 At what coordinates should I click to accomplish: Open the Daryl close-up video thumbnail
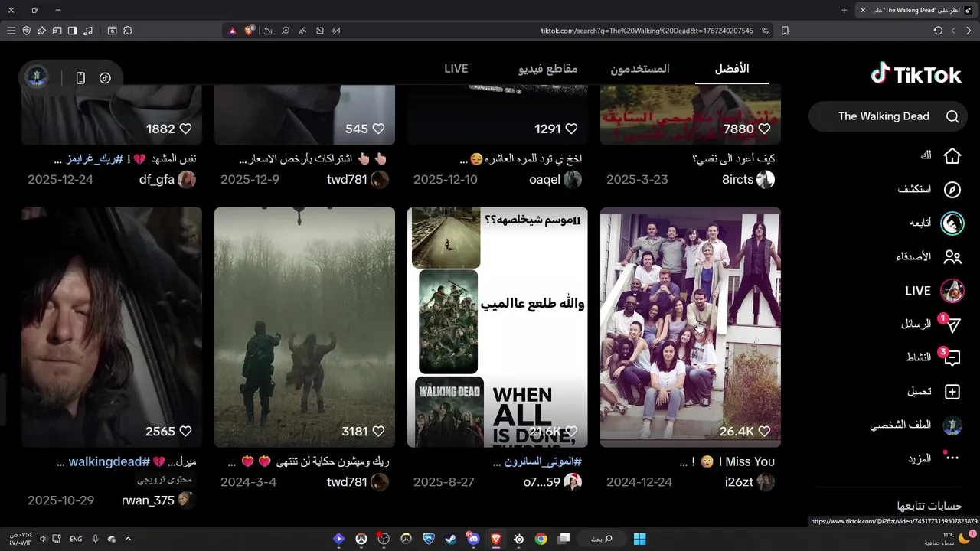[x=112, y=327]
